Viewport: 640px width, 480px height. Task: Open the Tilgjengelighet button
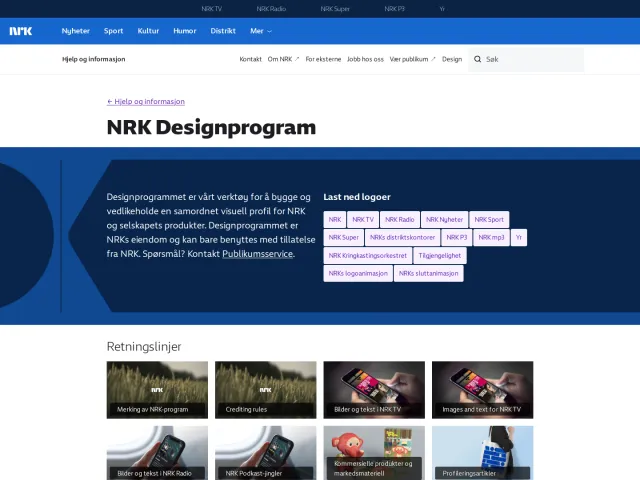tap(440, 256)
